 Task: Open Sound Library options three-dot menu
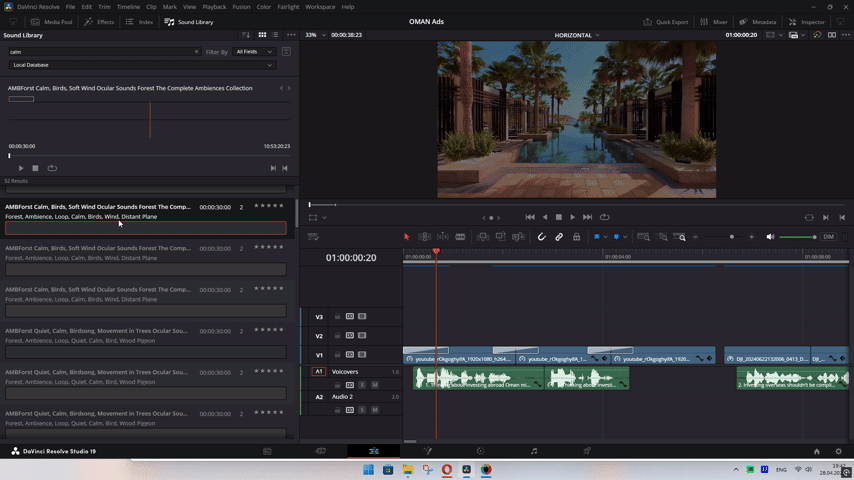click(x=291, y=35)
